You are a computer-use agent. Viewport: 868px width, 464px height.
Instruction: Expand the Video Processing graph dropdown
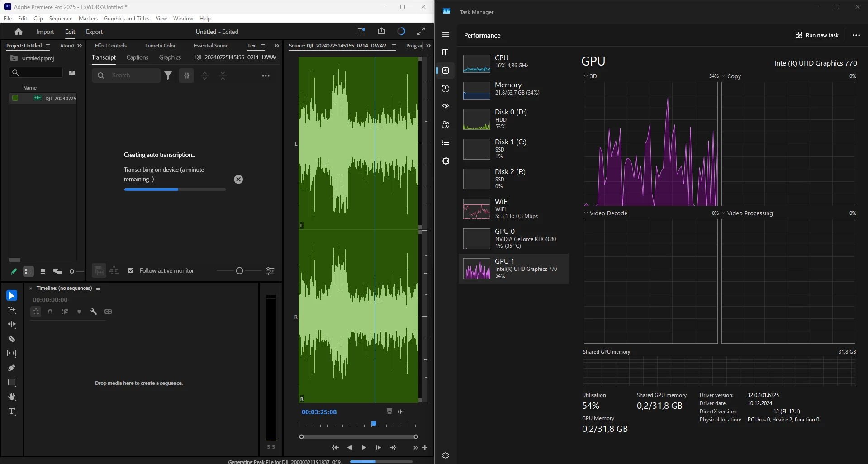click(723, 213)
